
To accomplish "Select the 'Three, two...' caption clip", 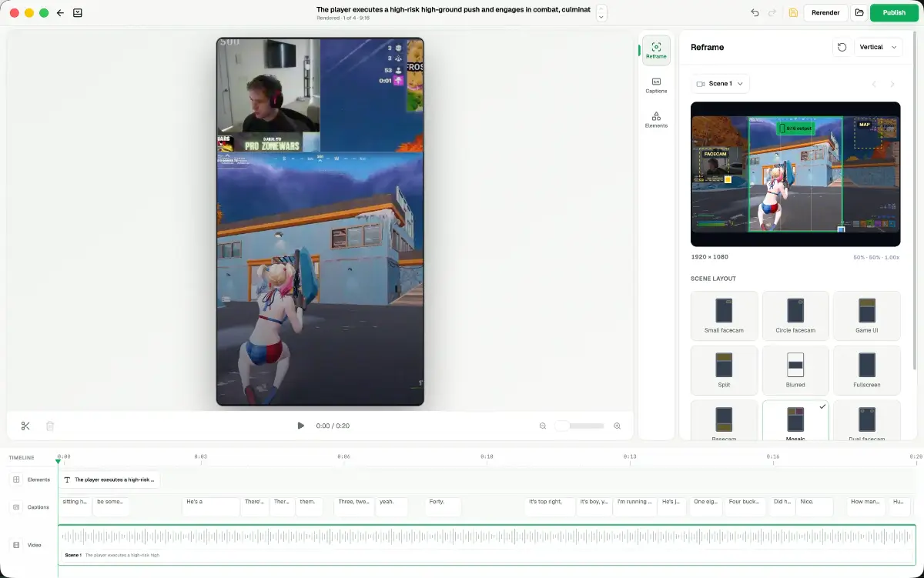I will (x=354, y=506).
